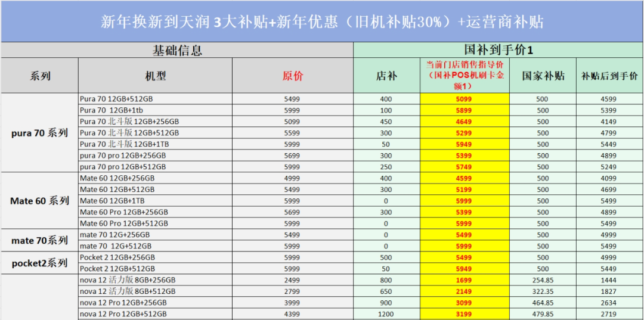
Task: Select the 店补 value 900 cell
Action: [386, 303]
